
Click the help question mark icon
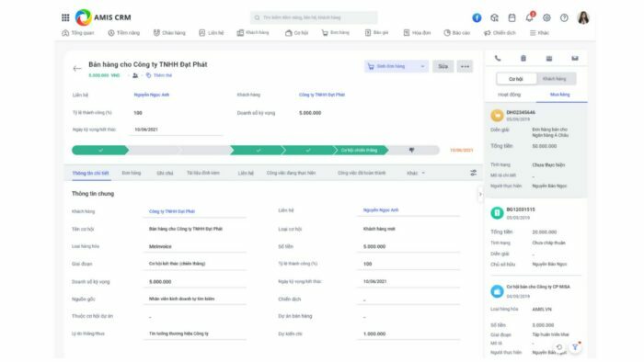coord(564,17)
